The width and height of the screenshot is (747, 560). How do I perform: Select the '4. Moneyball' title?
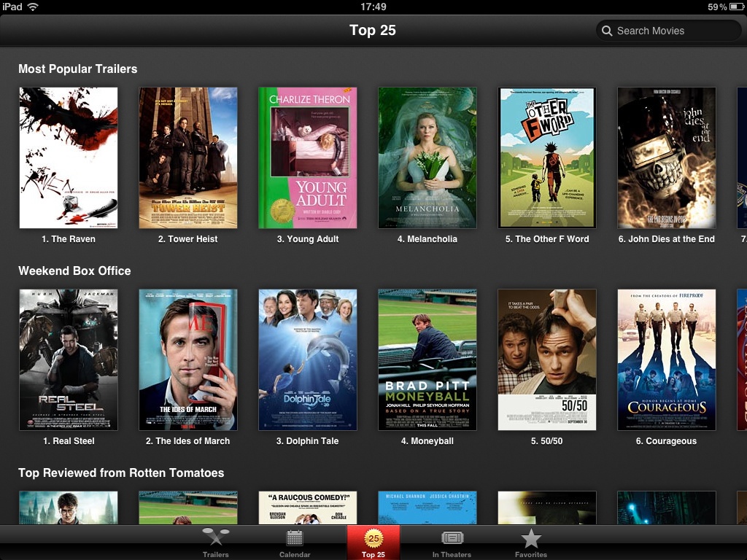point(427,441)
